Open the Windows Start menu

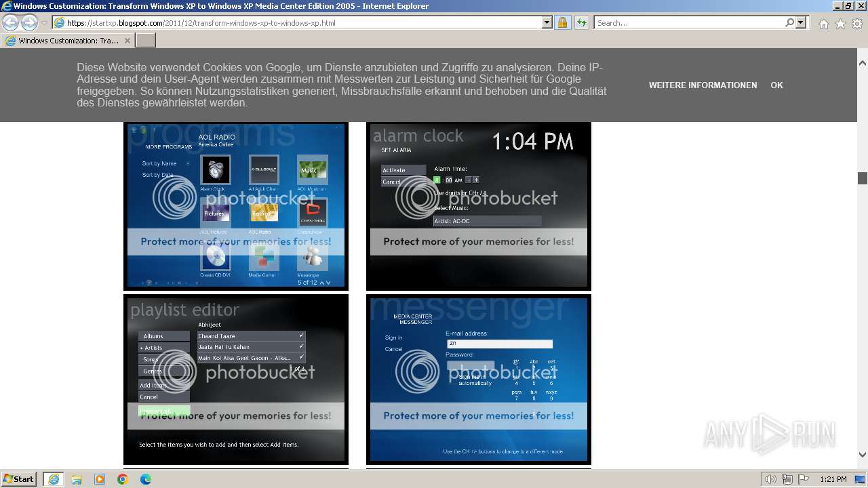tap(19, 479)
